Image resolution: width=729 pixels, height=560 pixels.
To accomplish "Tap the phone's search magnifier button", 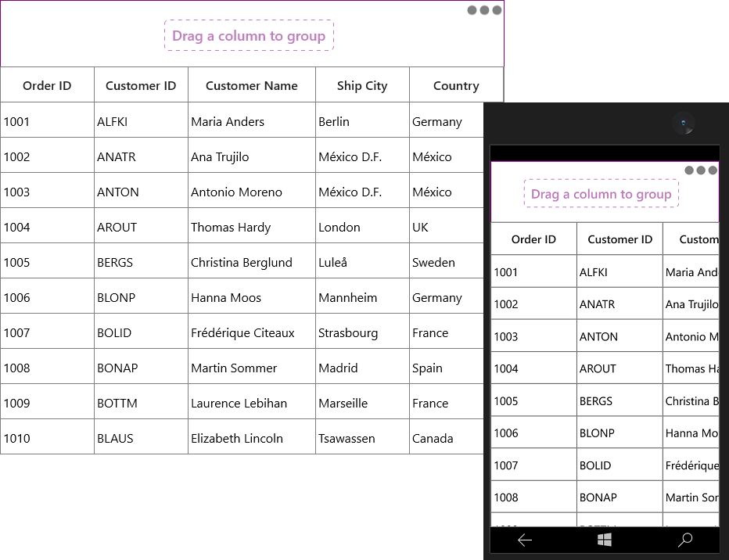I will (x=685, y=540).
